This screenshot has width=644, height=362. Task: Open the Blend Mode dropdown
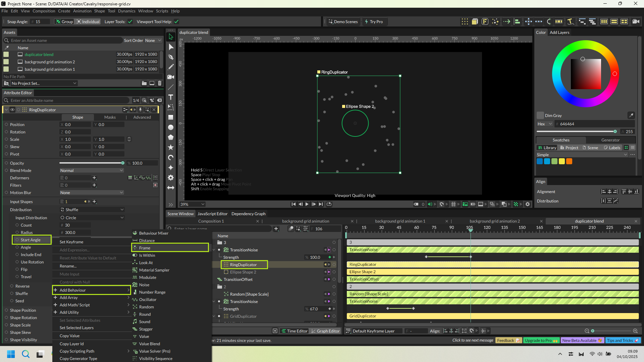coord(92,171)
